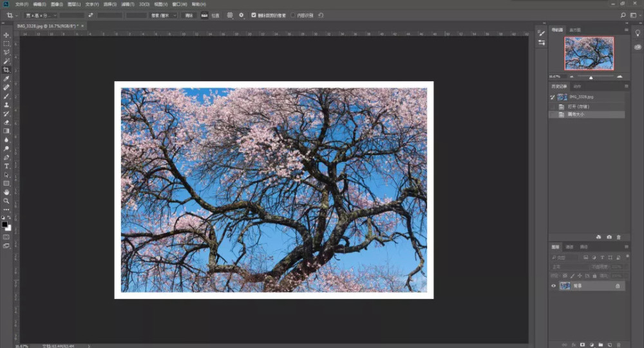Click the Navigator zoom slider
The width and height of the screenshot is (644, 348).
tap(591, 77)
